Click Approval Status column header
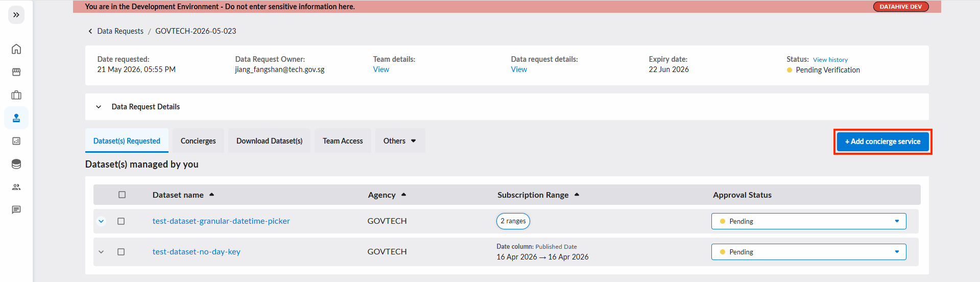Image resolution: width=980 pixels, height=282 pixels. pos(742,195)
